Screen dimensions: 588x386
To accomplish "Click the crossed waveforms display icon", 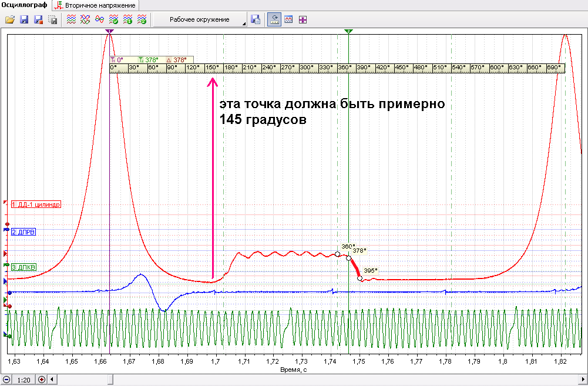I will click(x=85, y=19).
